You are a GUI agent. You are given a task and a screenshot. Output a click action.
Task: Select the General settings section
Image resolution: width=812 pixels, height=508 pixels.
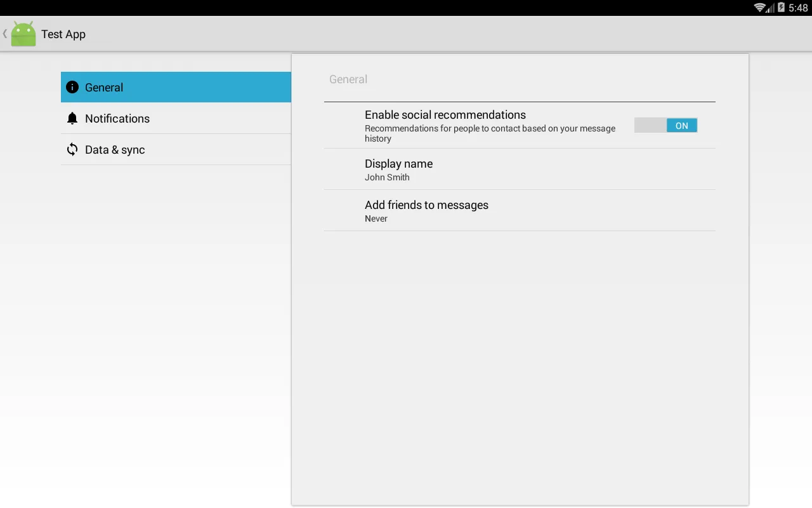tap(176, 87)
